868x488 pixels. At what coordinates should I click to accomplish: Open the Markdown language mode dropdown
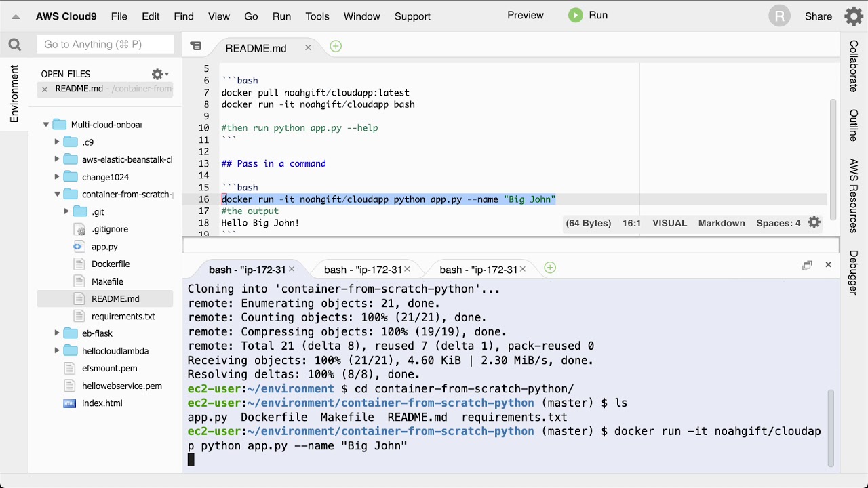[722, 223]
